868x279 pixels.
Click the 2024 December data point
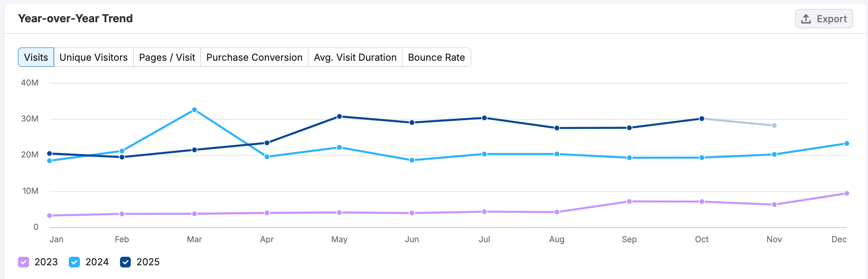(847, 143)
